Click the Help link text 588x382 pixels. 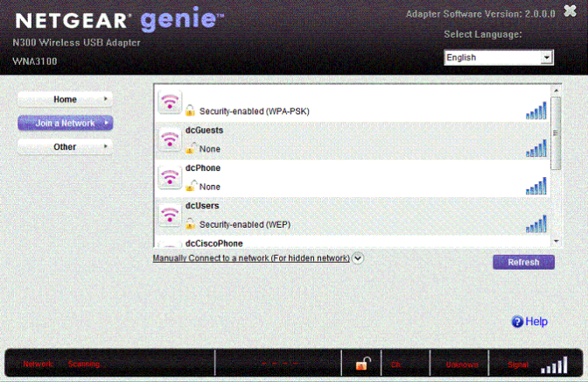[536, 322]
